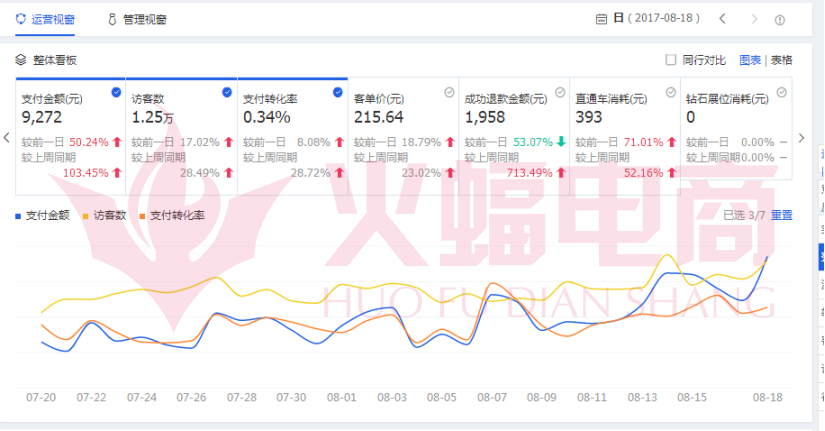
Task: Click the 支付金额 value 9,272
Action: pos(42,117)
